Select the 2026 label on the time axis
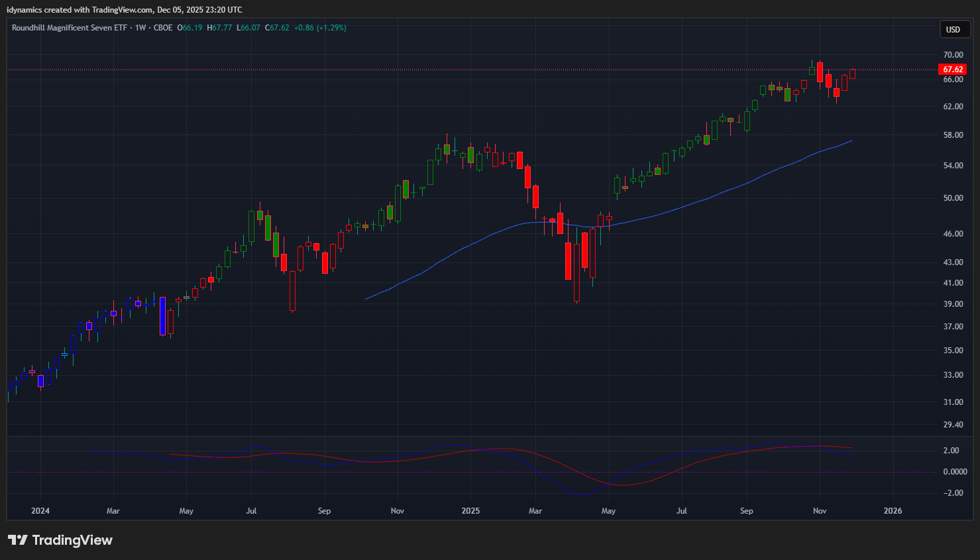The image size is (980, 560). click(x=893, y=511)
